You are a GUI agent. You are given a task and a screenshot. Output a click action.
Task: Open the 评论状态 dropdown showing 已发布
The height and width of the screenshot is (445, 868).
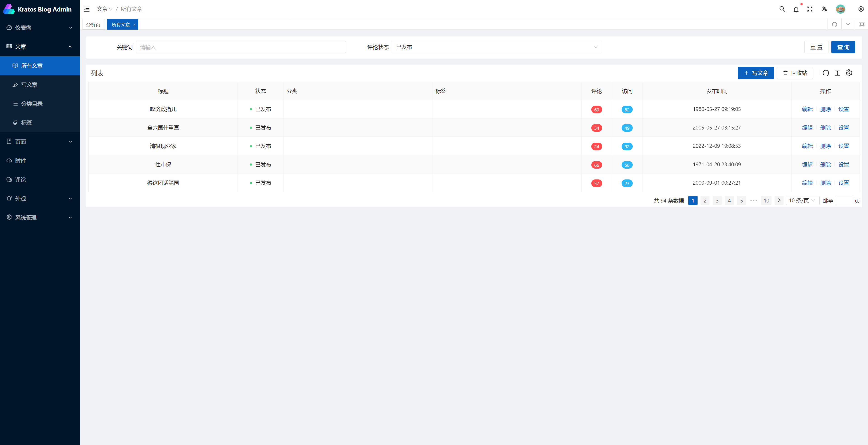(496, 47)
